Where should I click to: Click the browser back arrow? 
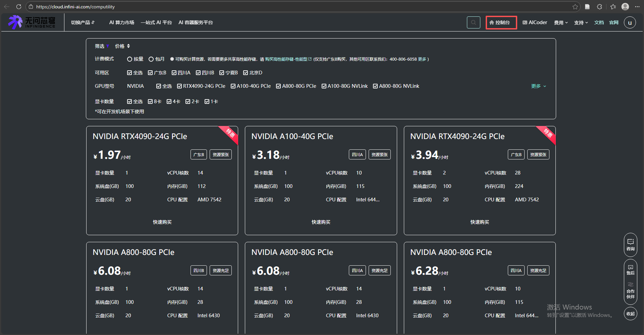coord(7,7)
